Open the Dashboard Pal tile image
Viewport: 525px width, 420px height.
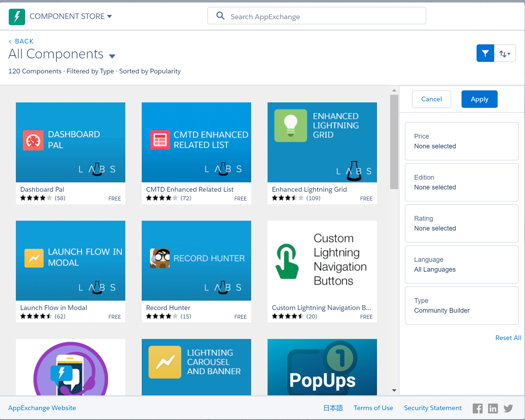(71, 142)
